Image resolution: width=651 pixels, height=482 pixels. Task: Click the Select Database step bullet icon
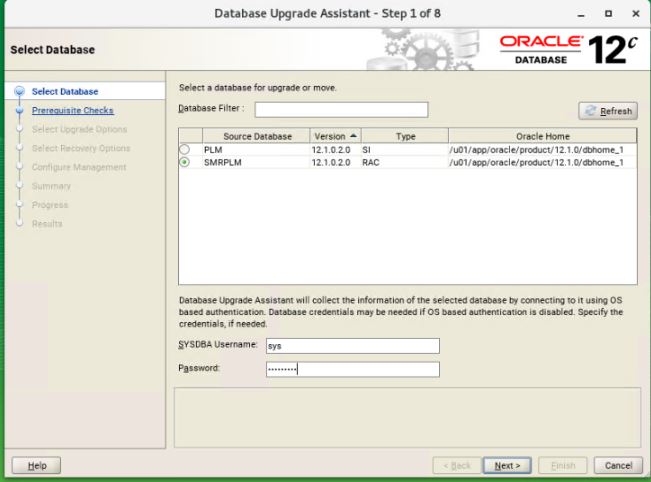pos(19,91)
